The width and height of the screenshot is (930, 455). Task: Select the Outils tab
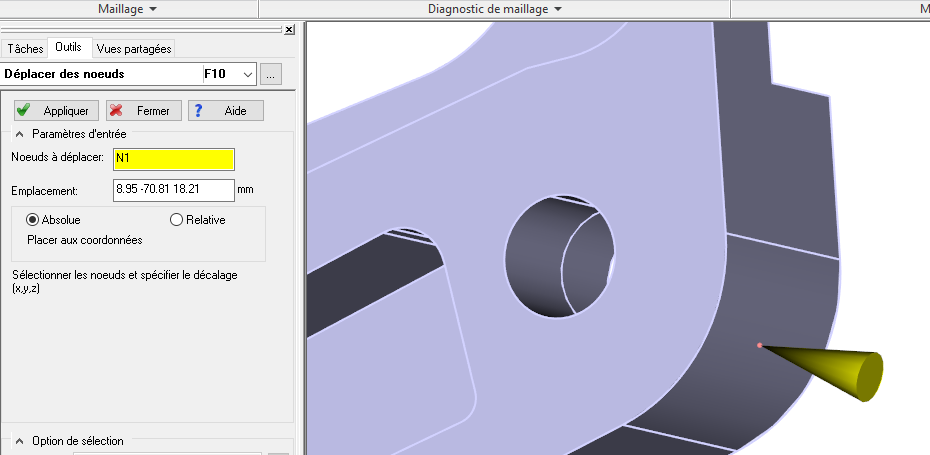pyautogui.click(x=69, y=47)
